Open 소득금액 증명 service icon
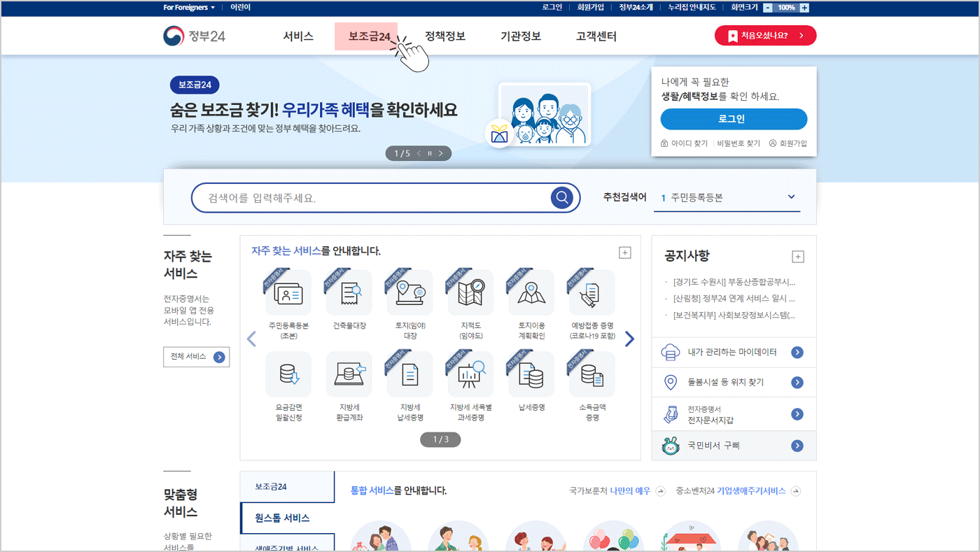 [x=592, y=374]
